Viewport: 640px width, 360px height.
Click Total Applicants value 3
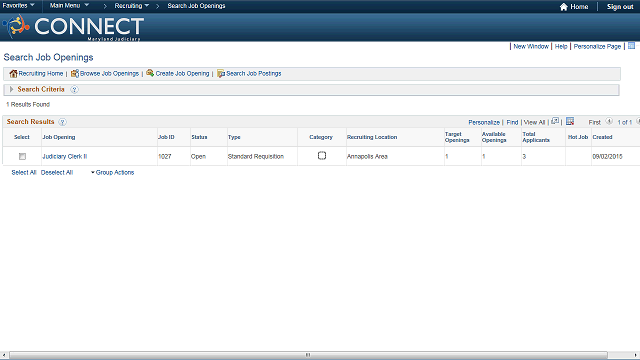pyautogui.click(x=524, y=156)
